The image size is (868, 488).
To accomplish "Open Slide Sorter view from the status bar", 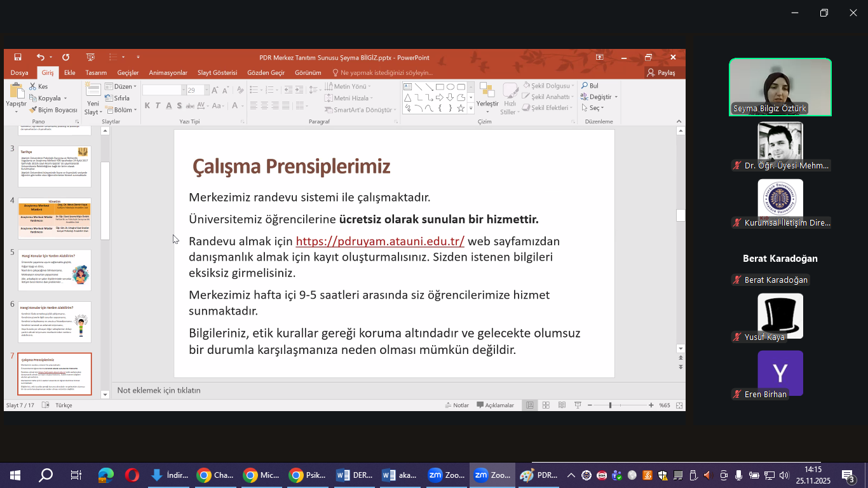I will point(545,405).
